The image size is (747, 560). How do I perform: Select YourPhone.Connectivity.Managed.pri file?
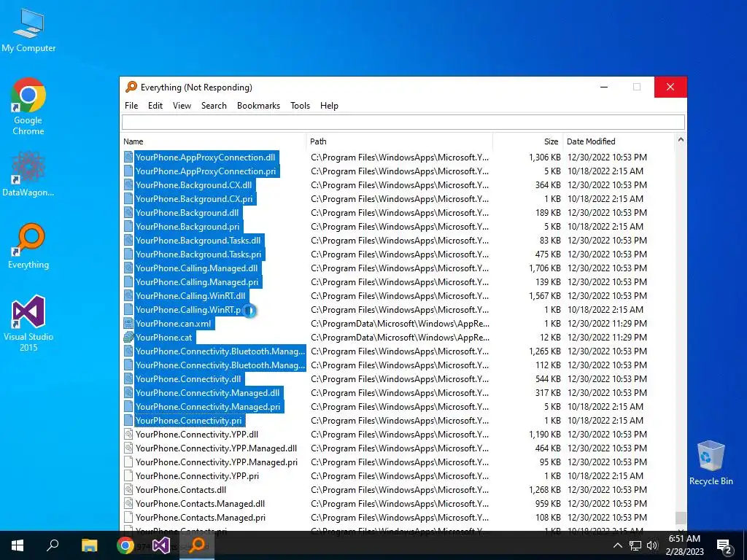tap(208, 407)
